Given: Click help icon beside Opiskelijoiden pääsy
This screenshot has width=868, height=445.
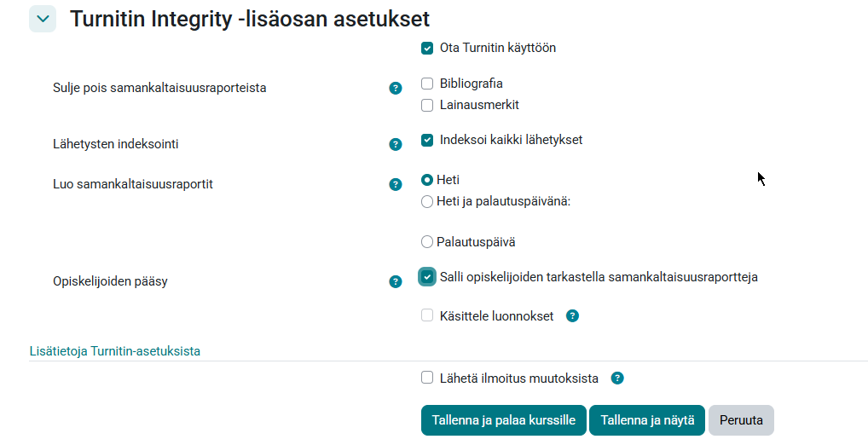Looking at the screenshot, I should [x=396, y=281].
